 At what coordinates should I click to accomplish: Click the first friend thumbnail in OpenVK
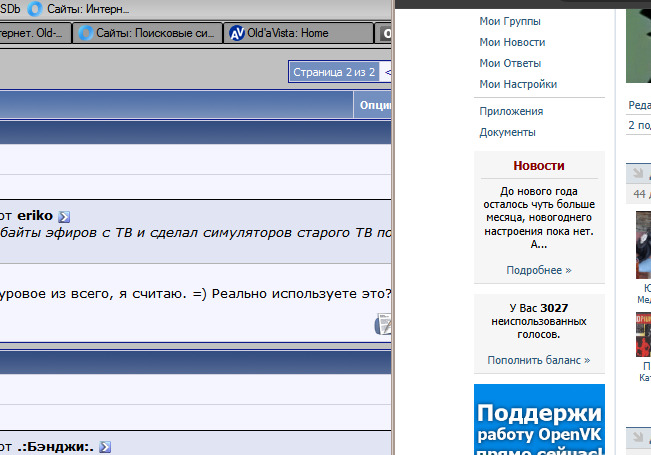(x=644, y=245)
